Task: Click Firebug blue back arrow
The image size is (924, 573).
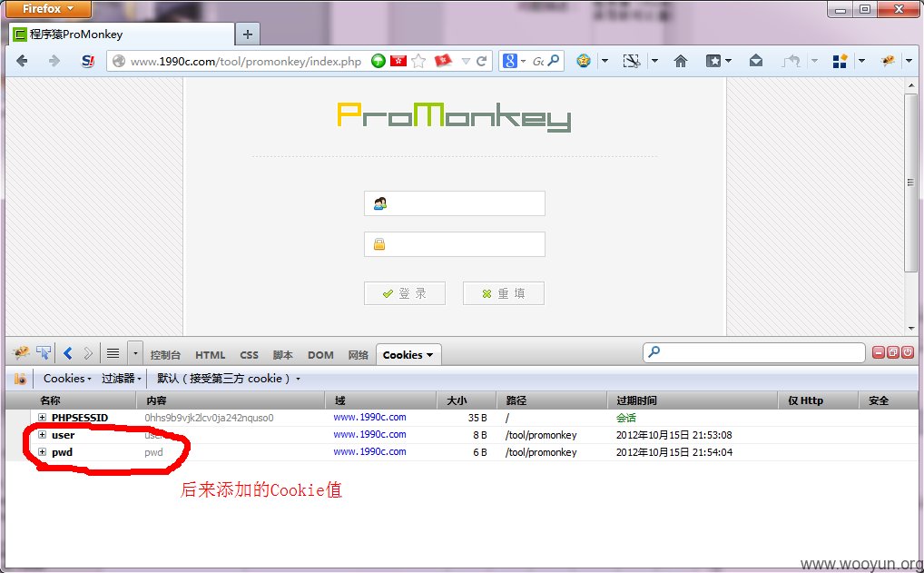Action: click(68, 353)
